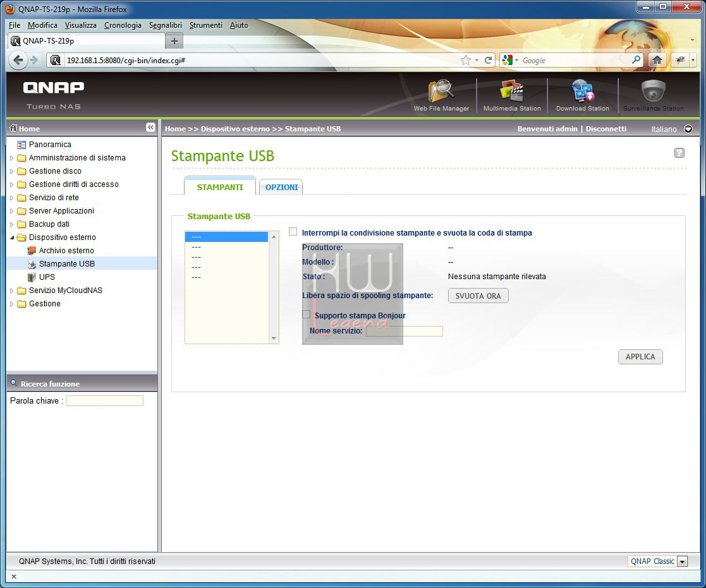The image size is (706, 588).
Task: Open a new tab with plus button
Action: (x=174, y=41)
